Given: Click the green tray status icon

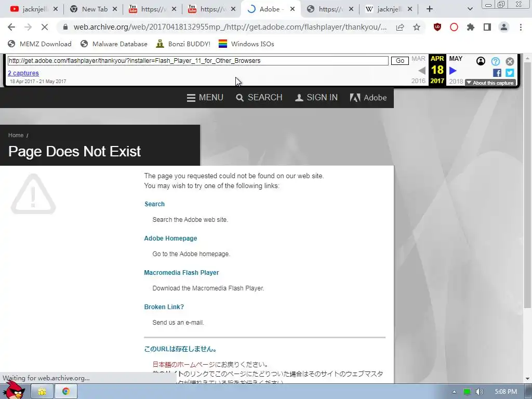Looking at the screenshot, I should coord(467,392).
